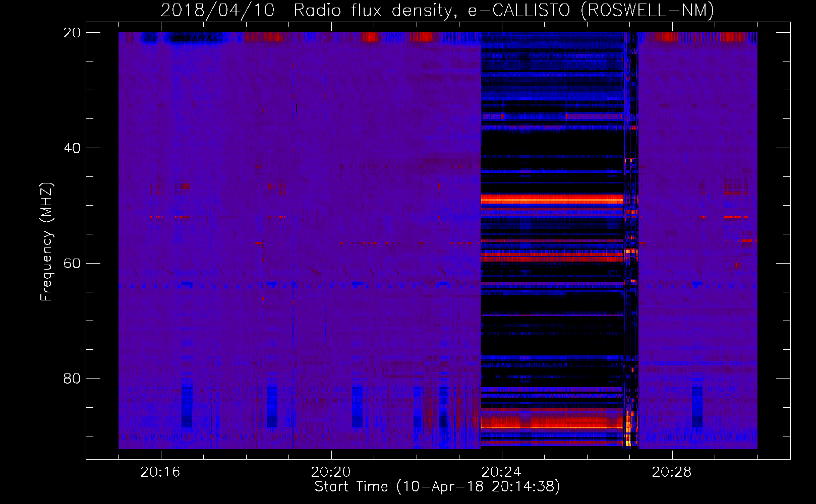Click the 'Start Time' x-axis label
Image resolution: width=816 pixels, height=504 pixels.
click(x=437, y=487)
